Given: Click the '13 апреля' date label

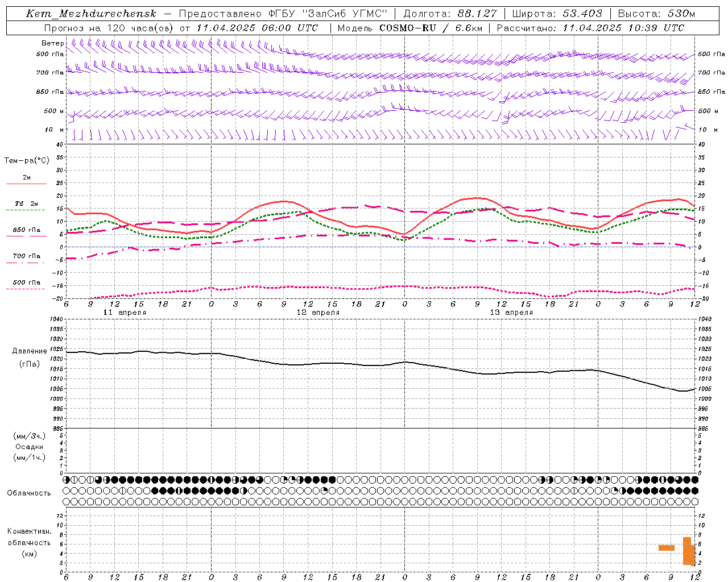Looking at the screenshot, I should (511, 313).
